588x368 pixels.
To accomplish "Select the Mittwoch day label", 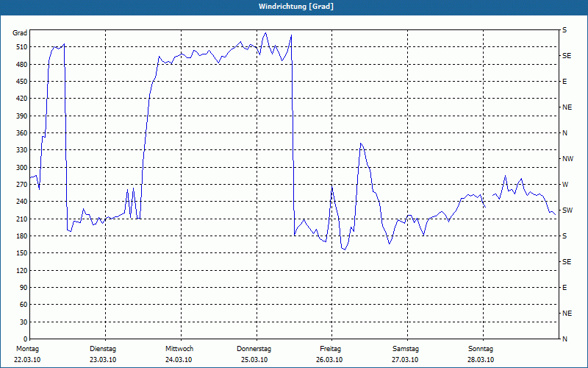I will click(179, 349).
